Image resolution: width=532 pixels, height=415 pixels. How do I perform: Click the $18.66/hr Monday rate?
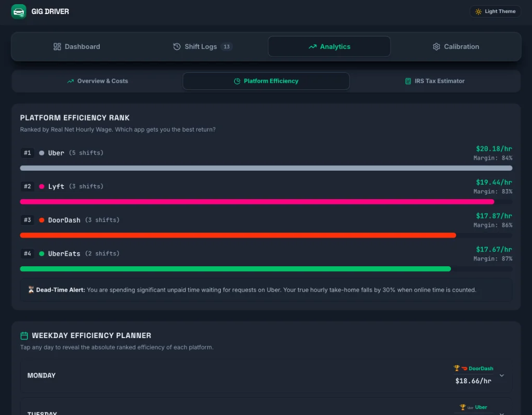pyautogui.click(x=473, y=381)
